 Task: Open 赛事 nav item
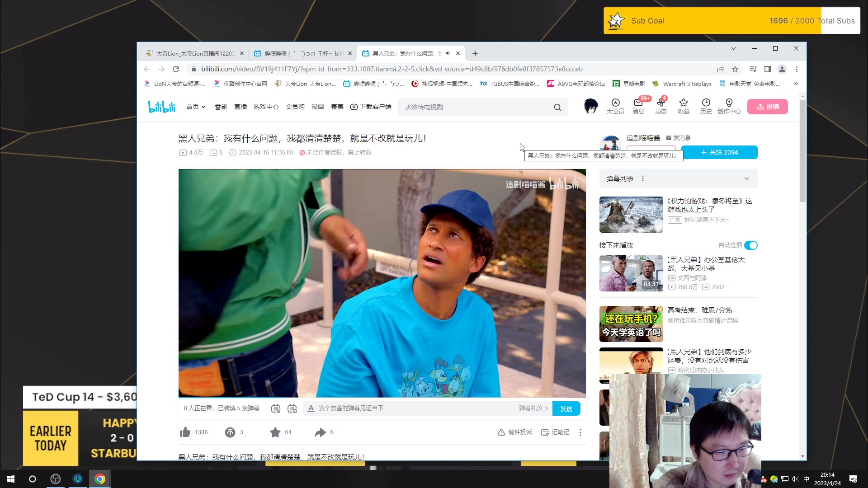pyautogui.click(x=337, y=107)
